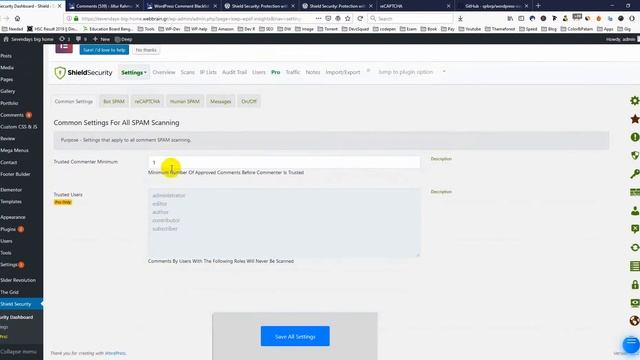Open Description link for Trusted Commenter Minimum
The height and width of the screenshot is (360, 640).
click(x=441, y=159)
